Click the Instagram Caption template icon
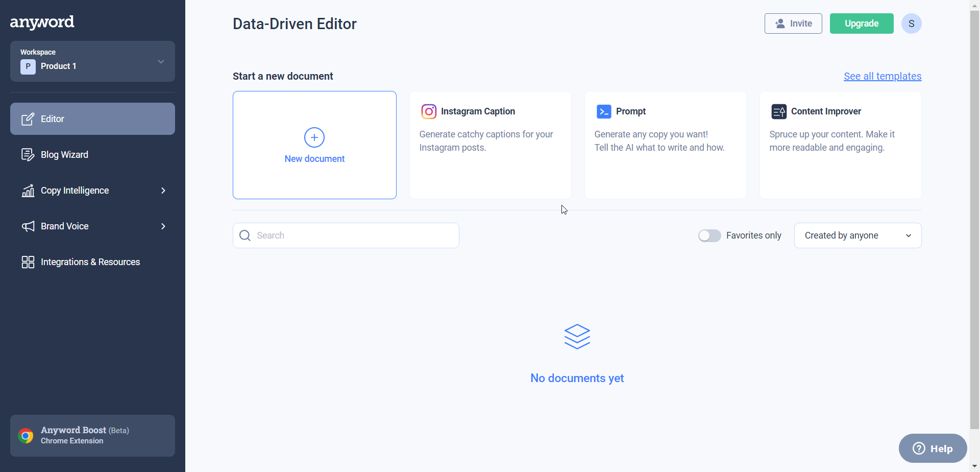 coord(429,111)
